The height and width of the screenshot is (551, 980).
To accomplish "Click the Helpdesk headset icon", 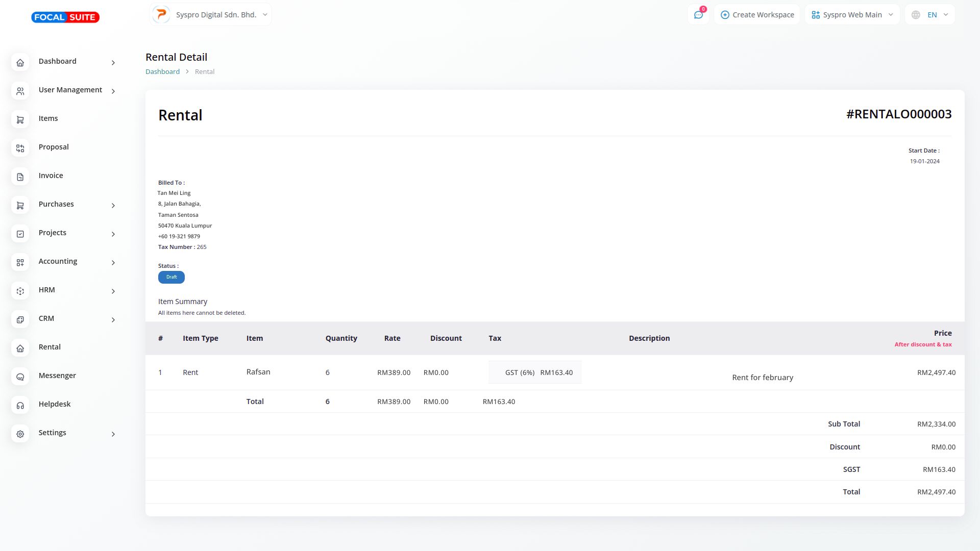I will click(x=20, y=406).
